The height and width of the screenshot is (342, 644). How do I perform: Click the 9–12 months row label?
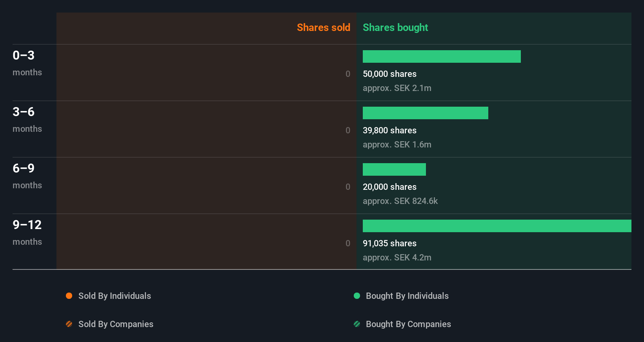[x=27, y=233]
